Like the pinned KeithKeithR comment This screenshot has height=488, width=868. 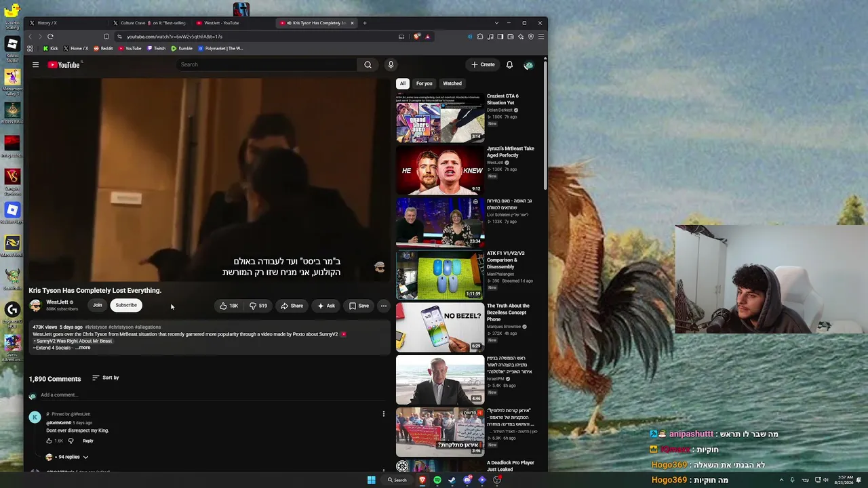tap(49, 441)
